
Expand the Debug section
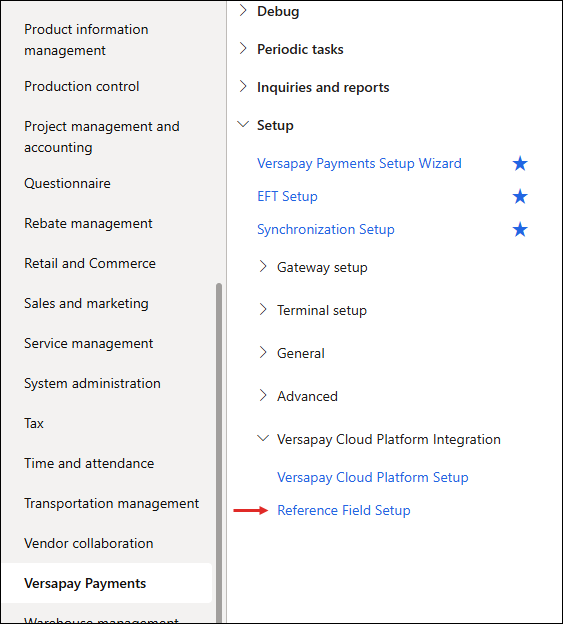click(x=243, y=11)
